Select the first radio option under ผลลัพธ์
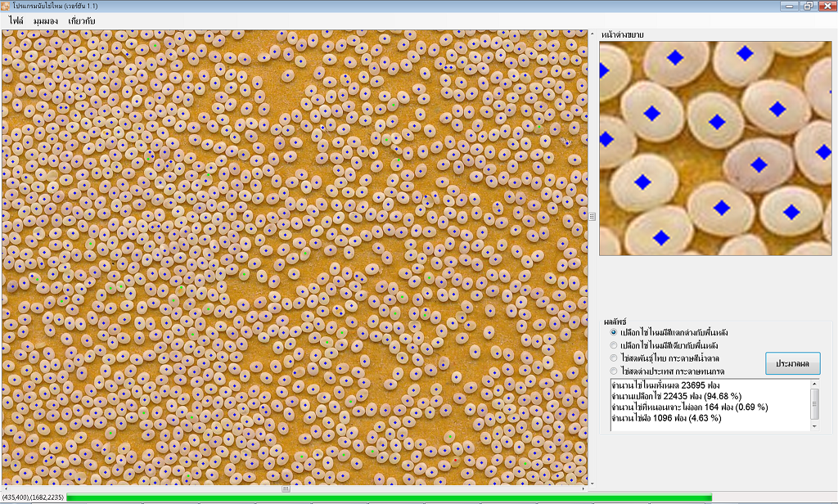 pos(614,332)
